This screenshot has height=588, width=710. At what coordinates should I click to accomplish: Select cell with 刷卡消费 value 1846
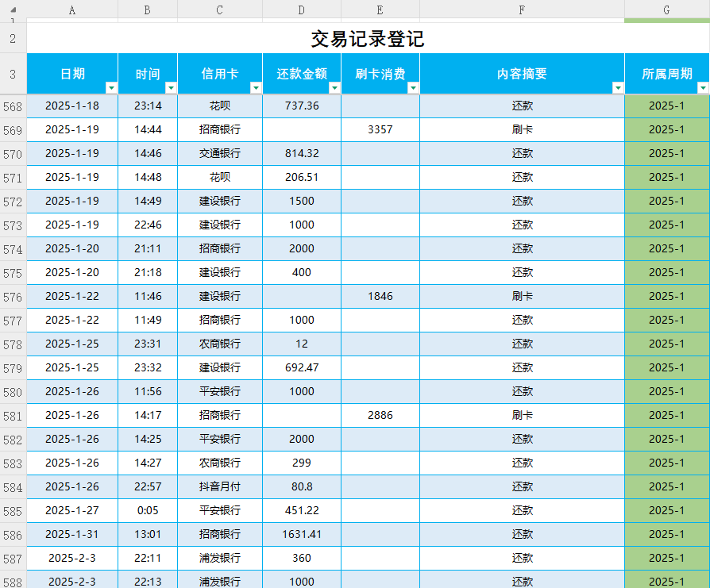pos(380,297)
